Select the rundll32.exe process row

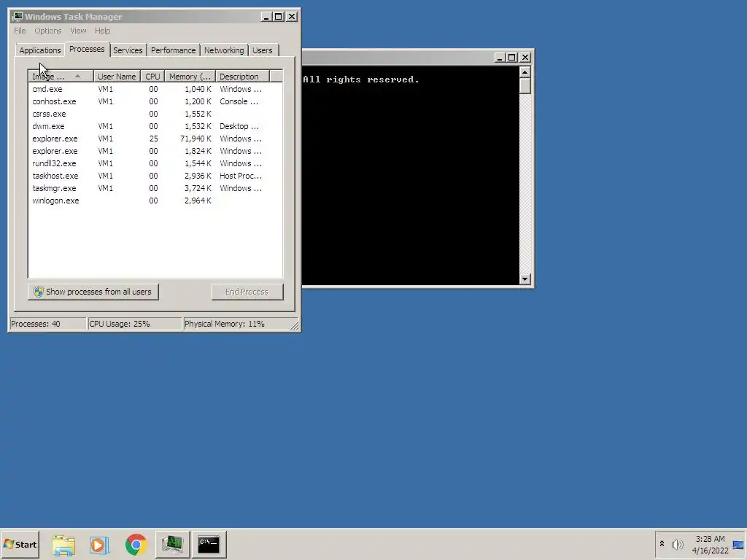pos(155,163)
